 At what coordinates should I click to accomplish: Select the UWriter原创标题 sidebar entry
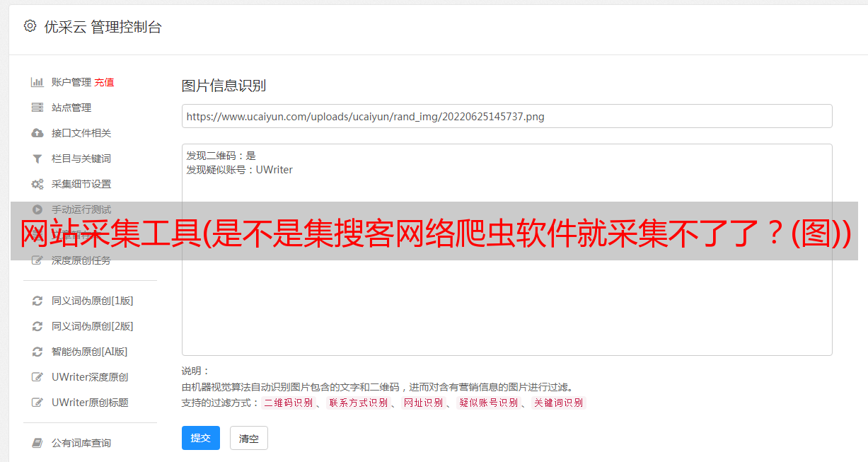point(90,403)
